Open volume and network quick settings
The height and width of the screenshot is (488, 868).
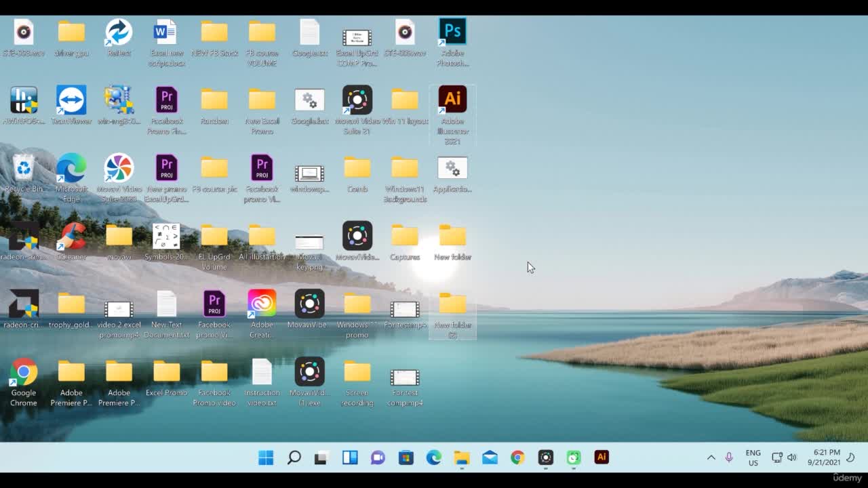785,457
